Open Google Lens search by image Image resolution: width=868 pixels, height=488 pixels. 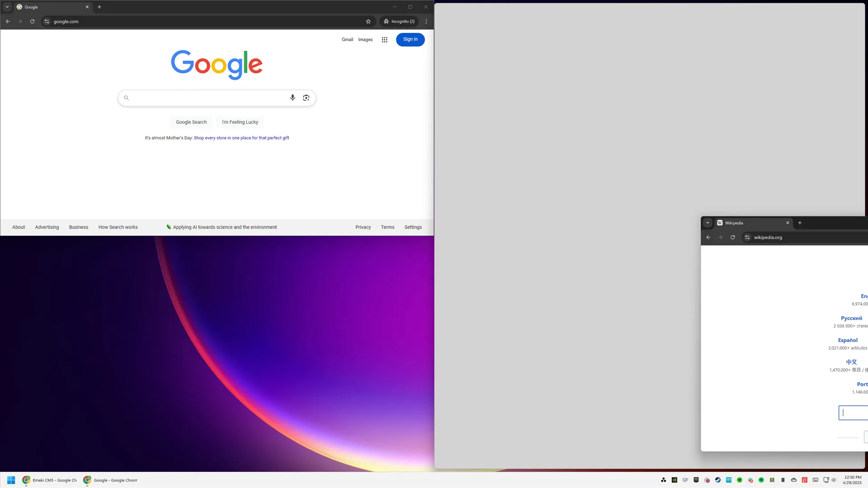tap(306, 98)
